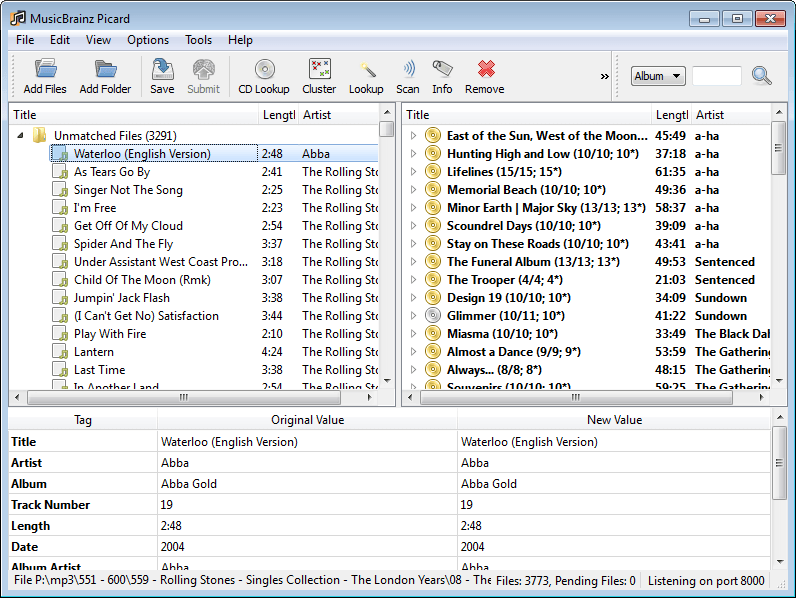This screenshot has height=598, width=796.
Task: Click the Add Folder toolbar icon
Action: point(105,70)
